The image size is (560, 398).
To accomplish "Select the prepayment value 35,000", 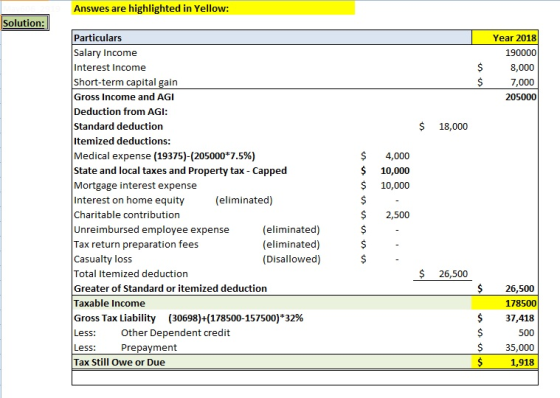I will 520,347.
